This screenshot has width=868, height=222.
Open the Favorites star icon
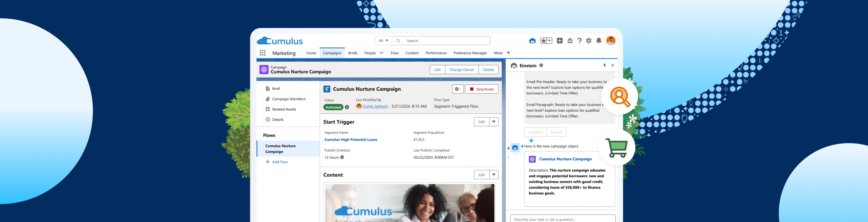tap(544, 41)
